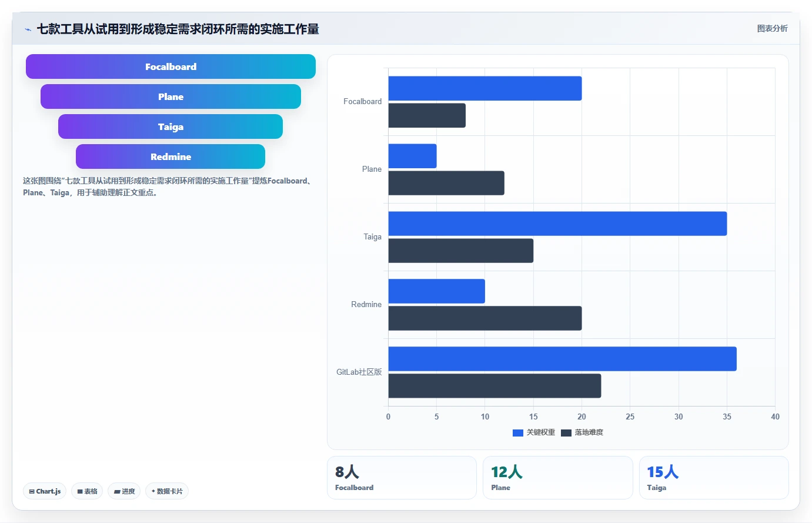Click the GitLab社区版 y-axis label

[x=359, y=372]
